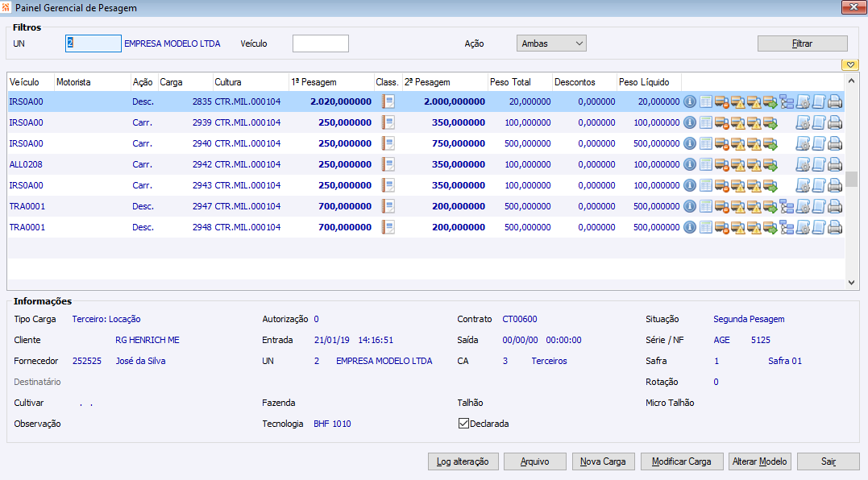Click the grid scrollbar down arrow
The image size is (868, 480).
[852, 283]
